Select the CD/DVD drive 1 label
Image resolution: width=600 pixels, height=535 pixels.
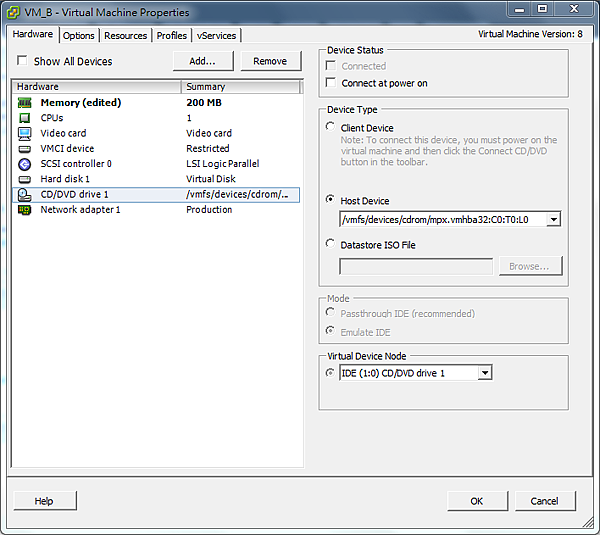pyautogui.click(x=75, y=194)
